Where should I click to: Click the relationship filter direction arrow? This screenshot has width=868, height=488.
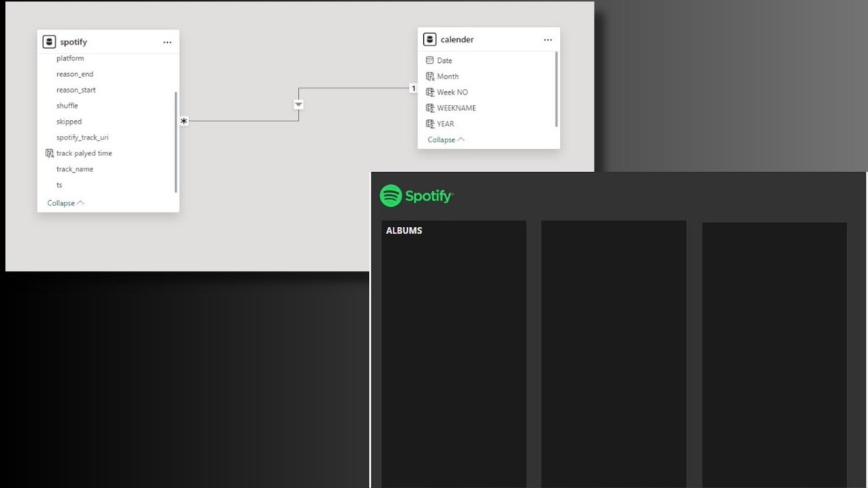pos(299,105)
